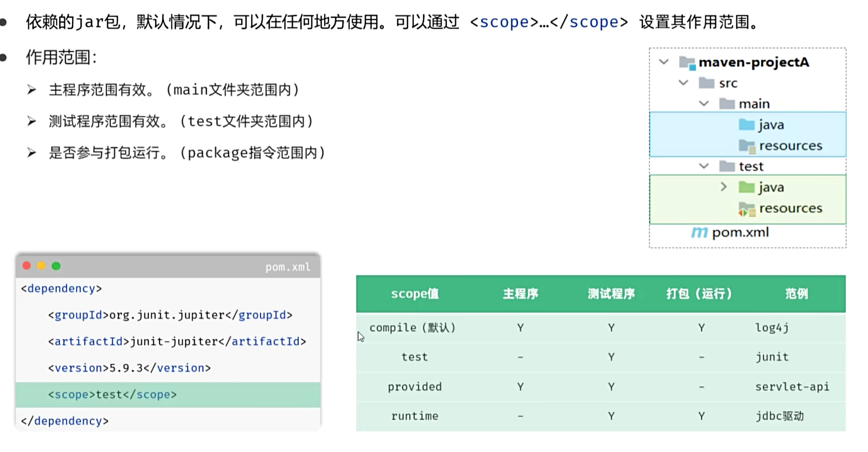Viewport: 868px width, 452px height.
Task: Collapse the src tree node chevron
Action: (x=683, y=82)
